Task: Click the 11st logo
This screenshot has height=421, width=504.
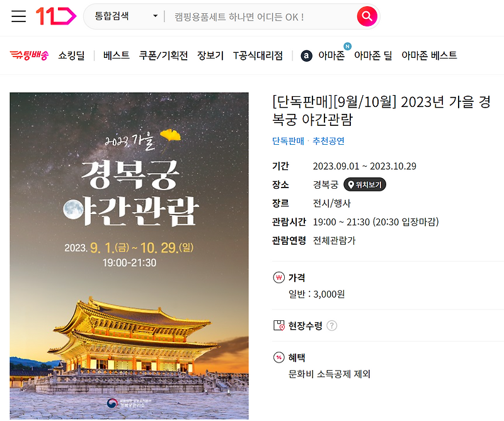Action: point(56,16)
